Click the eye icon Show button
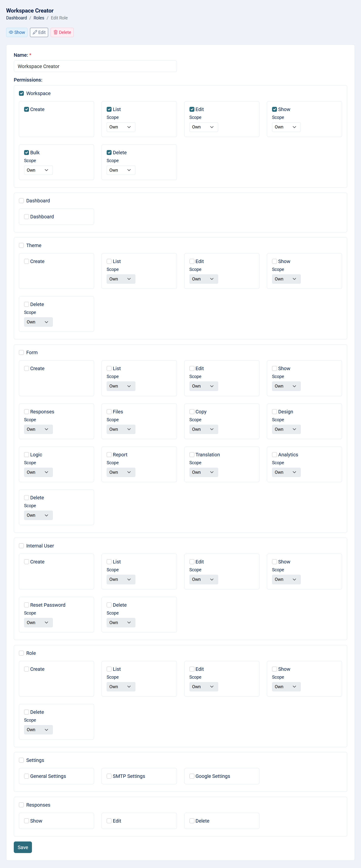361x868 pixels. [17, 32]
